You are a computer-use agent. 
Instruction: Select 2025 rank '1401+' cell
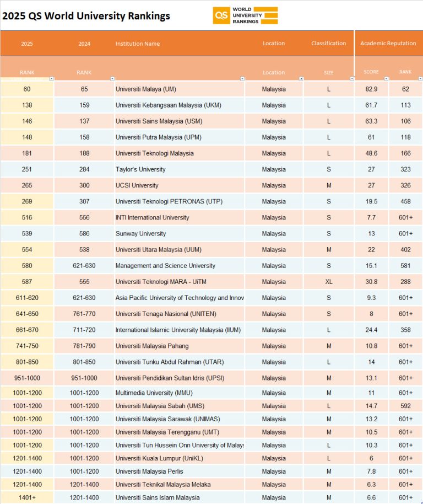click(27, 497)
